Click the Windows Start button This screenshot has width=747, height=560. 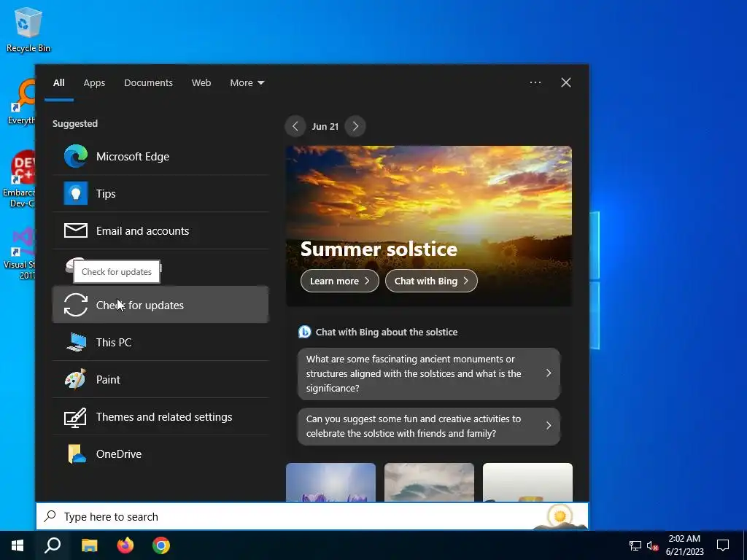coord(18,545)
